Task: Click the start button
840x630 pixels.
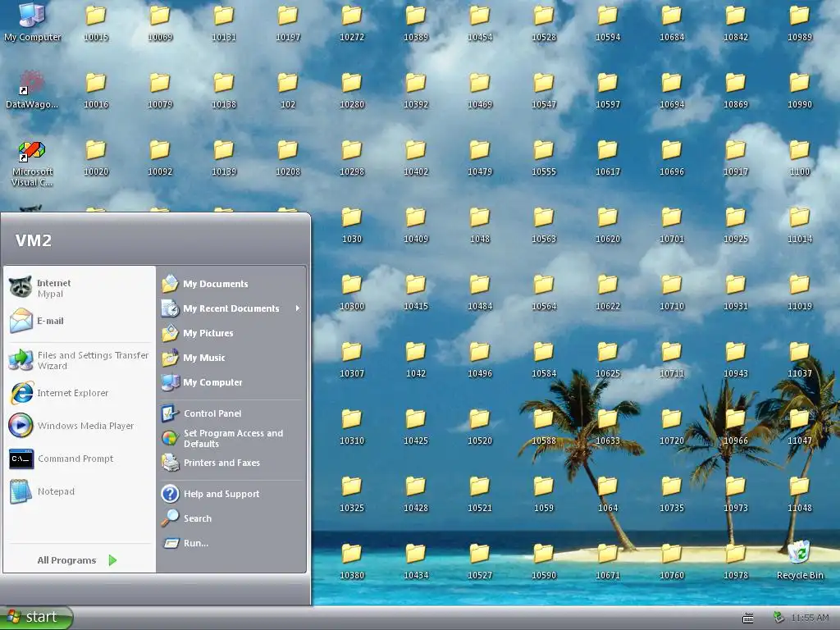Action: (x=35, y=617)
